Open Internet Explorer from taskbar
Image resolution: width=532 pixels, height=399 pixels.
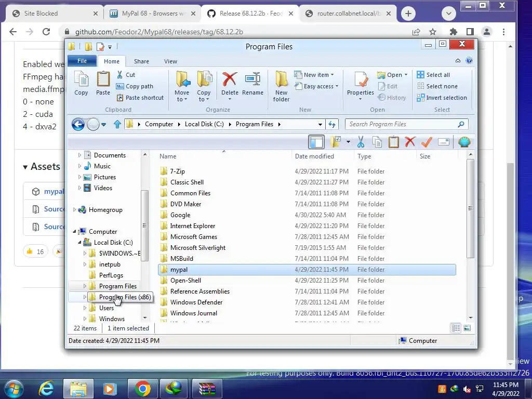point(46,389)
